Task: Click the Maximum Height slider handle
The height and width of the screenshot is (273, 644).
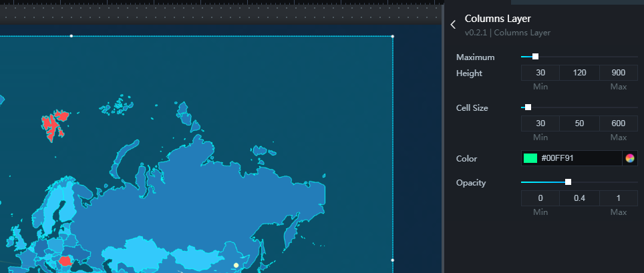Action: click(535, 57)
